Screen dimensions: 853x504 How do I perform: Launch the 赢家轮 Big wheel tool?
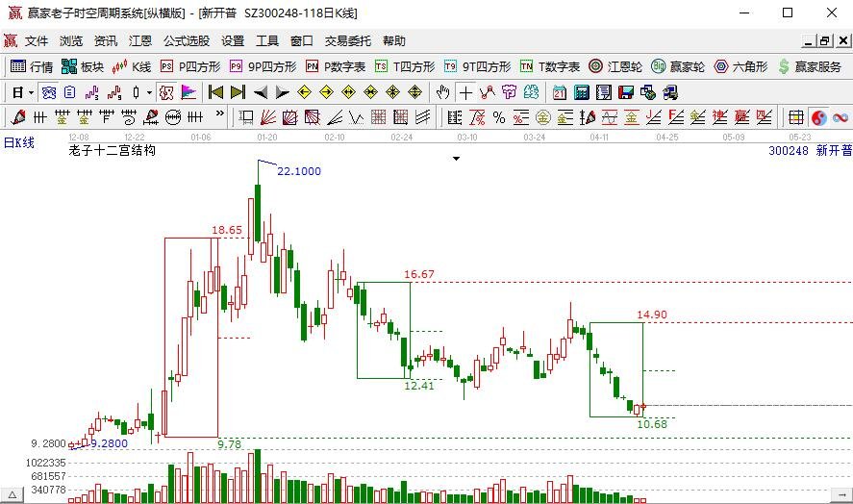coord(678,66)
